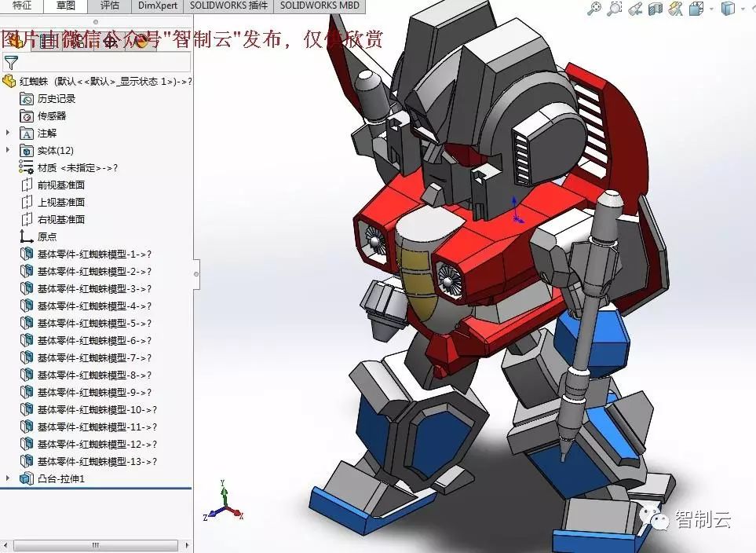Expand the 注解 folder
Image resolution: width=756 pixels, height=553 pixels.
click(8, 133)
